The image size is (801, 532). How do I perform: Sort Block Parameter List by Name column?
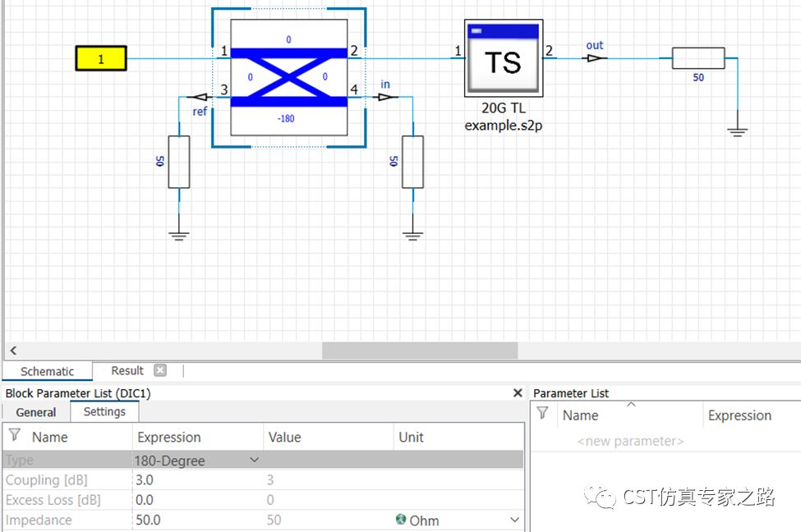coord(49,437)
